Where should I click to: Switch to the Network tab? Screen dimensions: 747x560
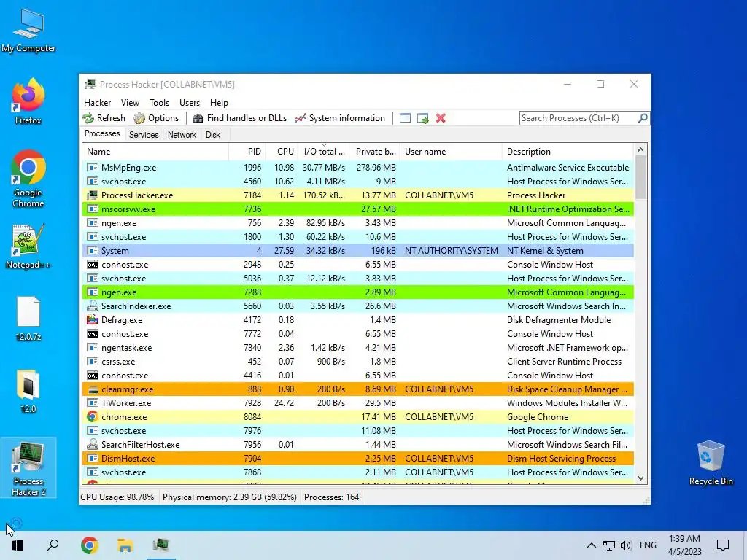(182, 135)
